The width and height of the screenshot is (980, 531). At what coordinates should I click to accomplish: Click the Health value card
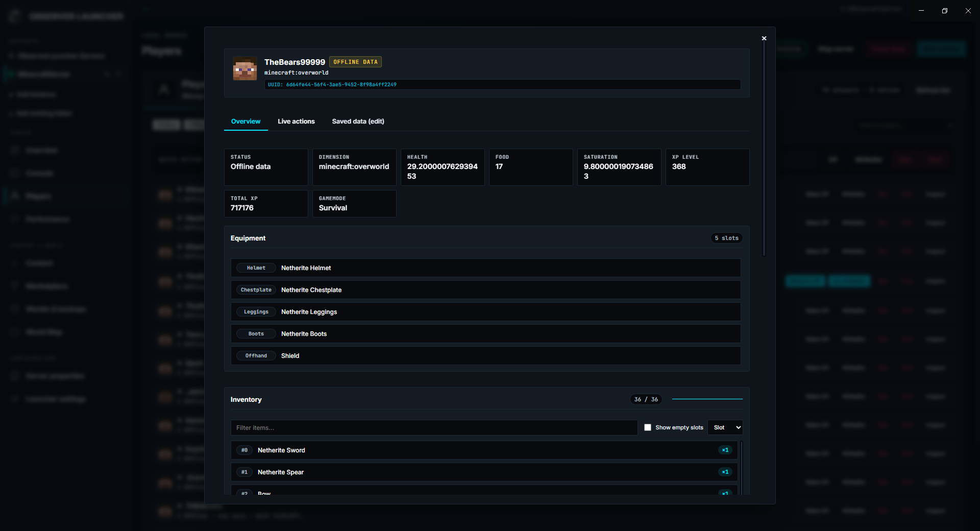point(443,167)
